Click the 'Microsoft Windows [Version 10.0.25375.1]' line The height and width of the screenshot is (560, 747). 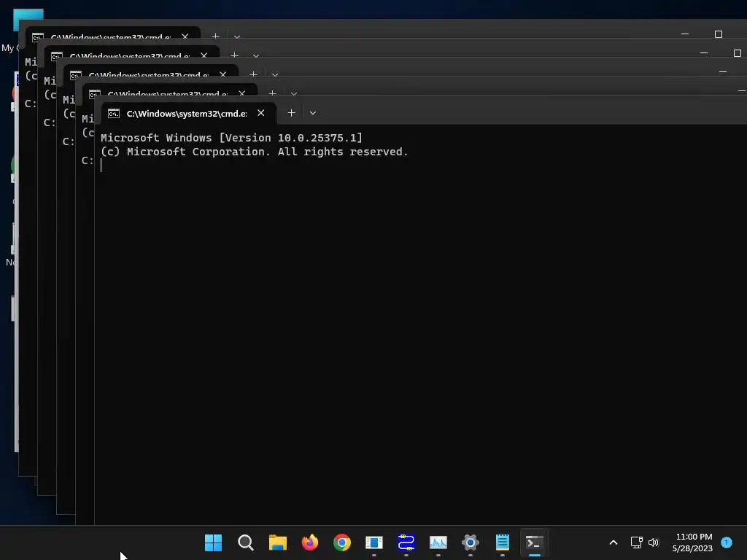[231, 138]
